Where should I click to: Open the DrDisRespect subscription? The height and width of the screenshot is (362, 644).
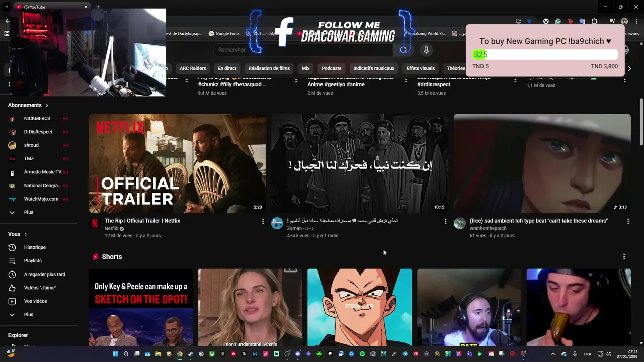pyautogui.click(x=38, y=132)
